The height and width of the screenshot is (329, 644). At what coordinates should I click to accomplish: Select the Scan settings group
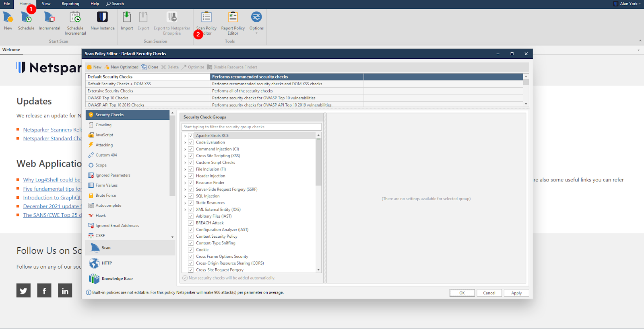(130, 248)
